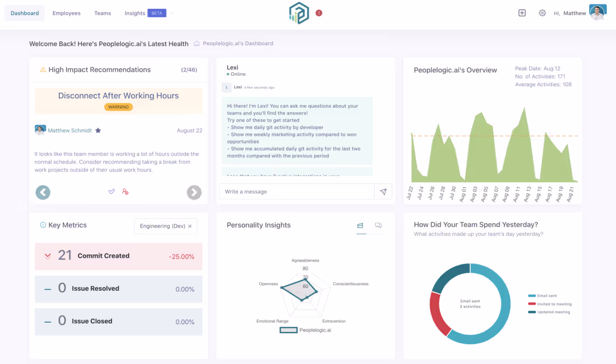This screenshot has width=616, height=364.
Task: Send message to Lexi with paper-plane icon
Action: click(383, 191)
